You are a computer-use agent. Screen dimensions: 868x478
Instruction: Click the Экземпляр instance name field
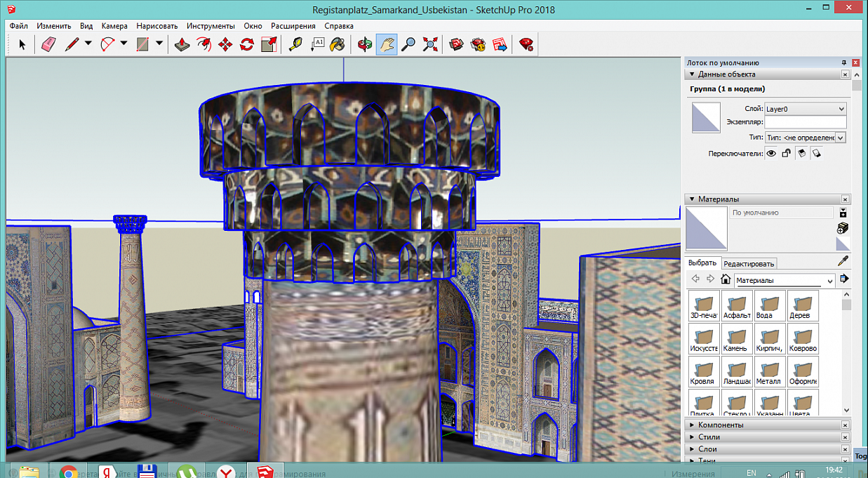[x=805, y=123]
